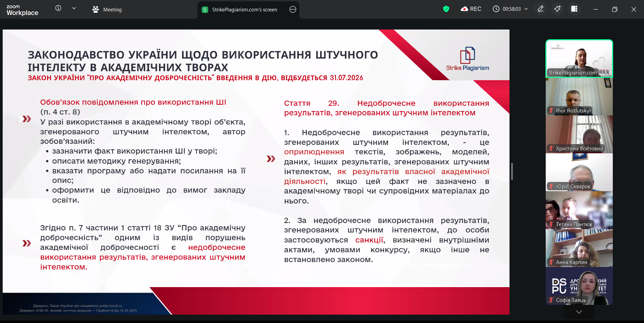
Task: Open more options for shared screen tab
Action: [x=293, y=9]
